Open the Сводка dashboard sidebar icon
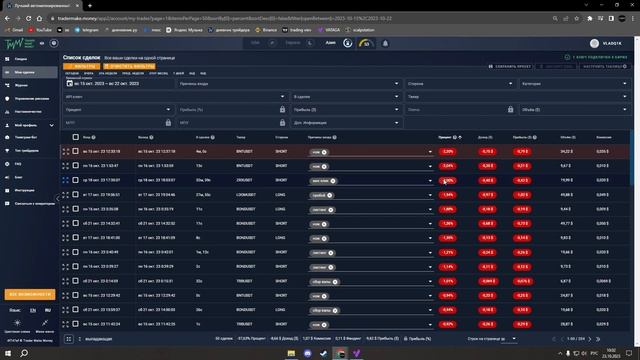This screenshot has width=640, height=360. (7, 59)
